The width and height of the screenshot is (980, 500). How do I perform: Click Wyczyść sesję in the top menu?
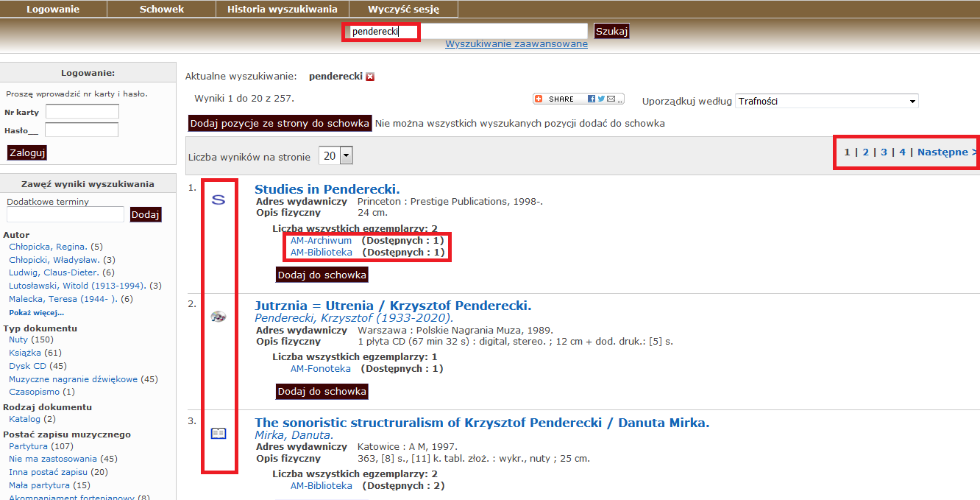pyautogui.click(x=403, y=9)
